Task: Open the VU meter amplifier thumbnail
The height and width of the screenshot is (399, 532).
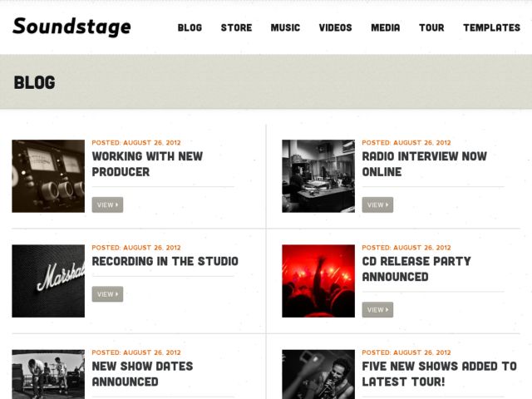Action: [x=48, y=176]
